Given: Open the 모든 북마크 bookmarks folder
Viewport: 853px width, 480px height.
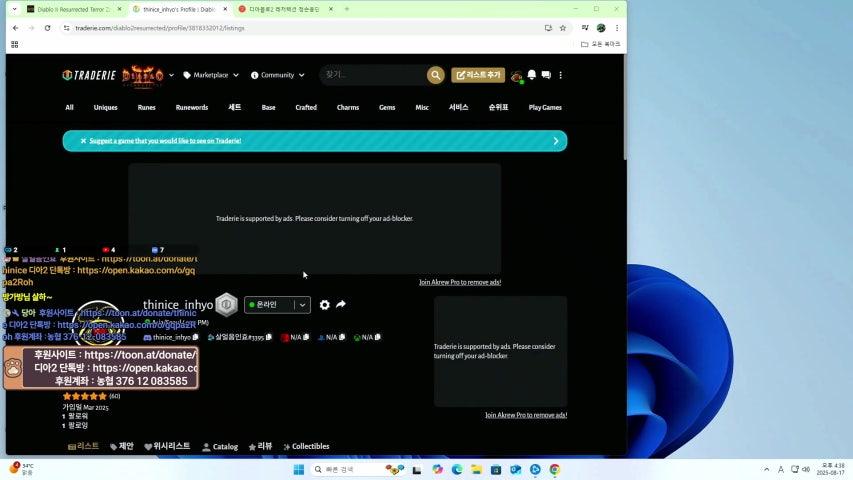Looking at the screenshot, I should [601, 44].
